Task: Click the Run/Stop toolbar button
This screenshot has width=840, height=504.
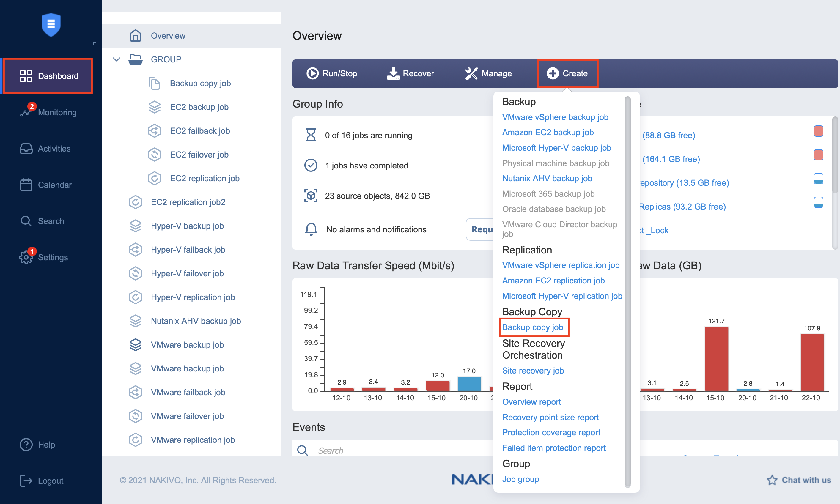Action: [x=331, y=73]
